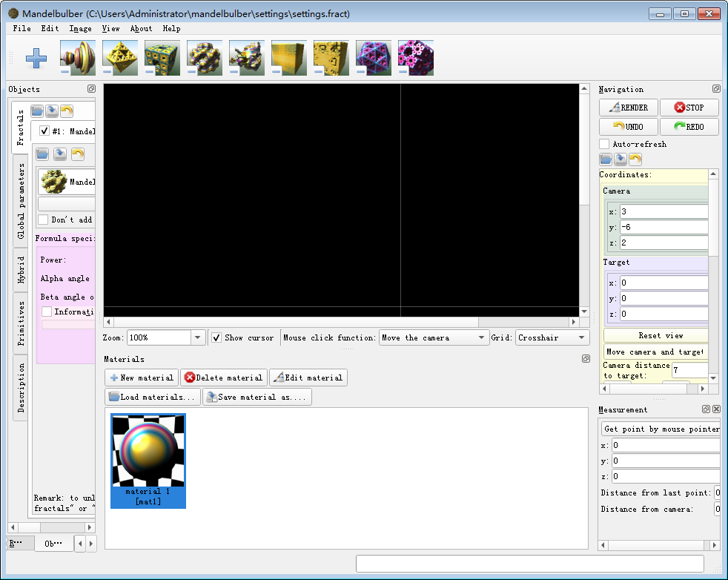Click Edit material button
Image resolution: width=728 pixels, height=580 pixels.
tap(308, 378)
